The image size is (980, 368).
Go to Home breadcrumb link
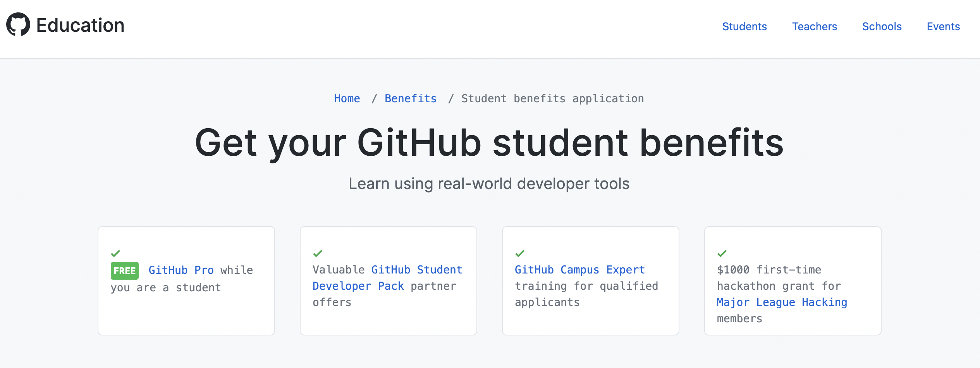(347, 98)
